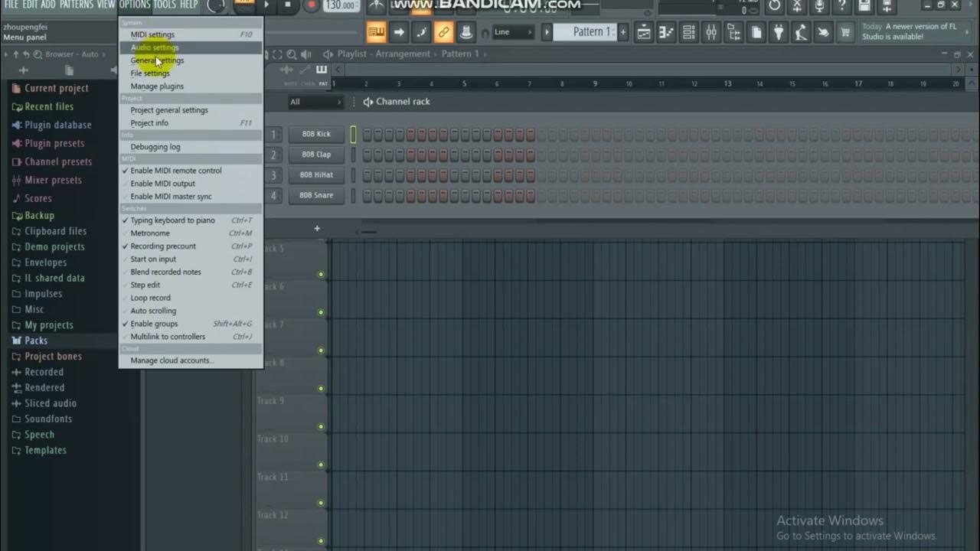
Task: Click the playlist speaker playback icon
Action: tap(306, 54)
